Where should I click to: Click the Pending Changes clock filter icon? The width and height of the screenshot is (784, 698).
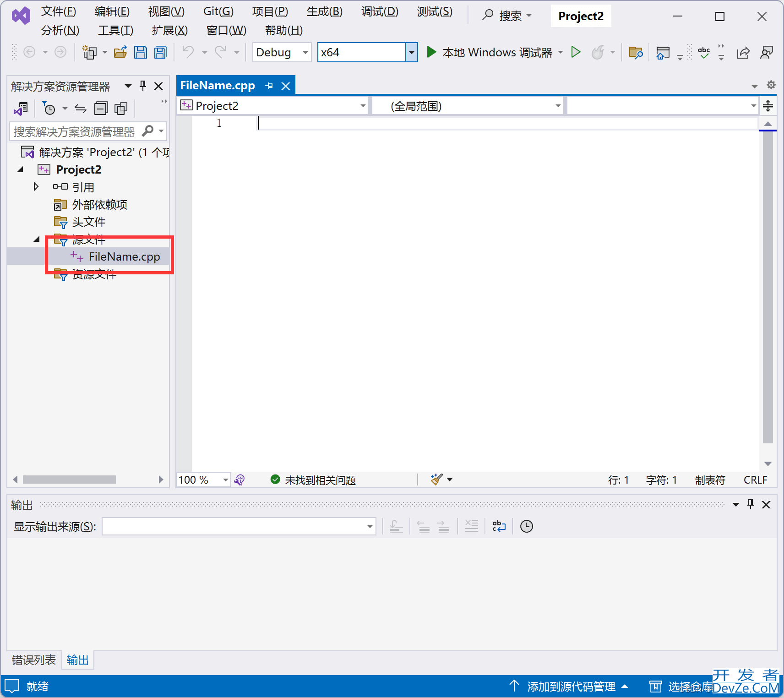(x=49, y=109)
